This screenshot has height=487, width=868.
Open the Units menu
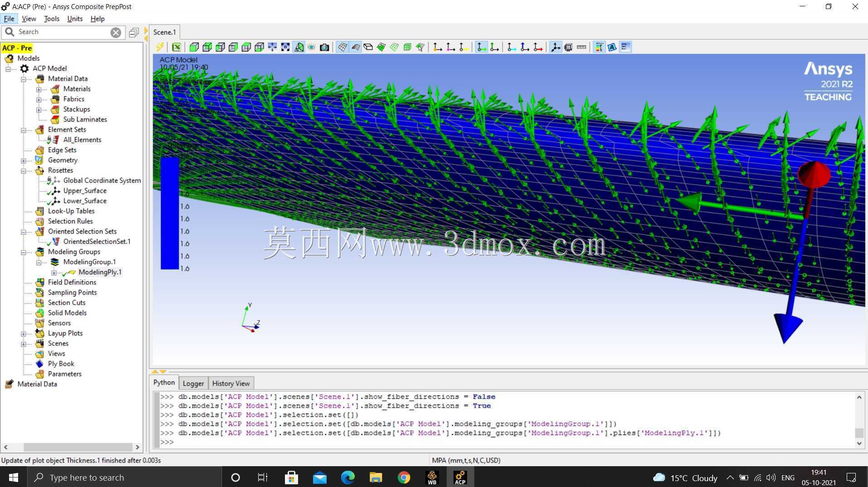click(x=75, y=19)
